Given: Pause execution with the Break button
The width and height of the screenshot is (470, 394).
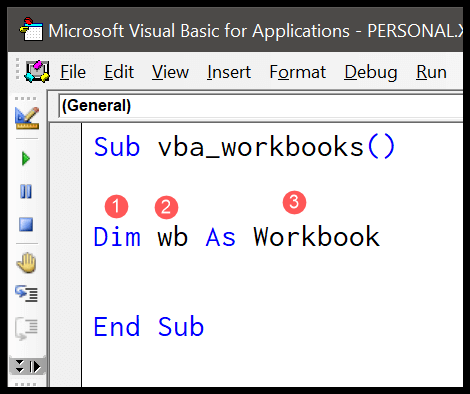Looking at the screenshot, I should point(26,192).
